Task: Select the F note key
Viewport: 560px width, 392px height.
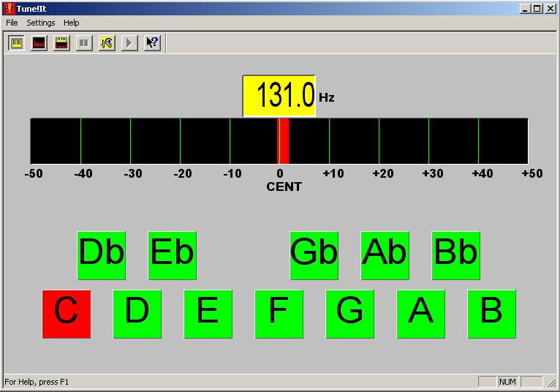Action: tap(279, 314)
